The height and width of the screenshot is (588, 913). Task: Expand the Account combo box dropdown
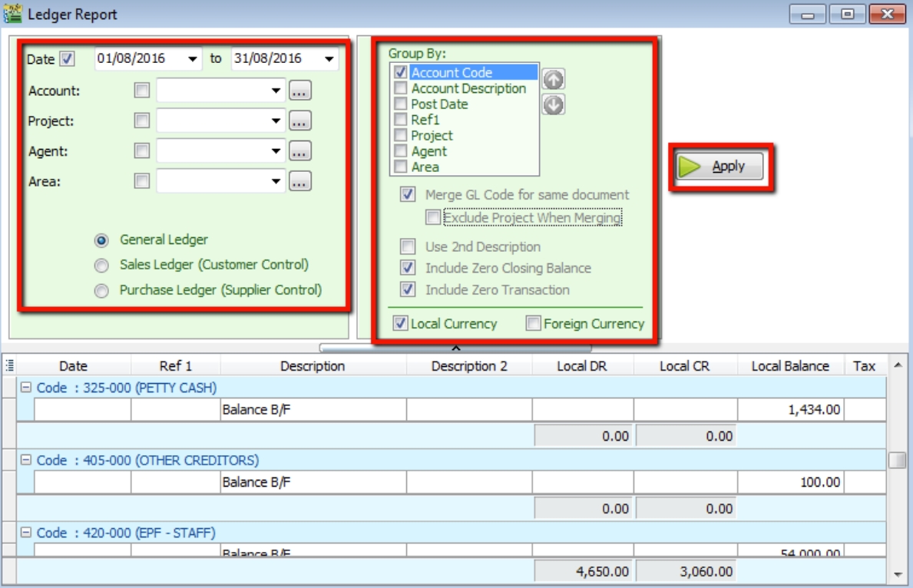coord(276,91)
